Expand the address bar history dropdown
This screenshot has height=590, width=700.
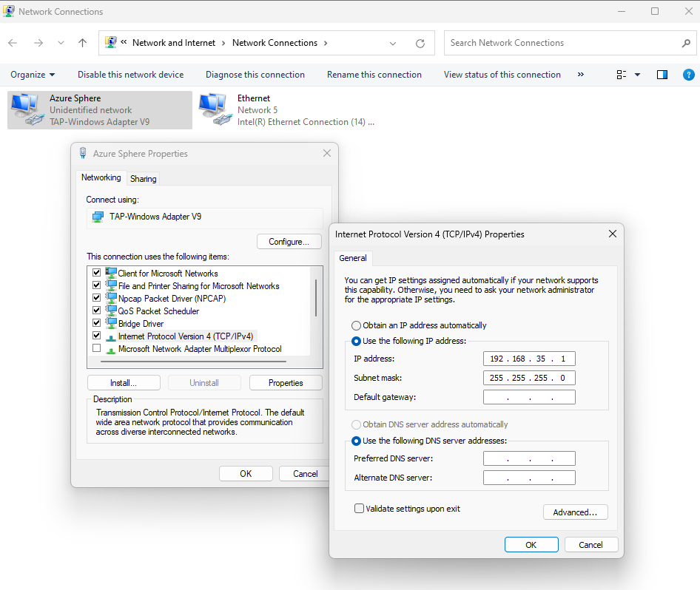393,44
